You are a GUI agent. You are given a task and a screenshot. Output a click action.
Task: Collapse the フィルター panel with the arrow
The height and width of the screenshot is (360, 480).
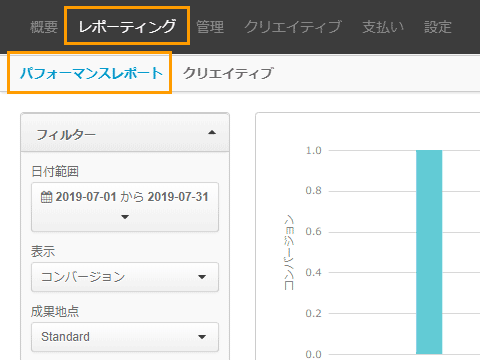[x=212, y=133]
